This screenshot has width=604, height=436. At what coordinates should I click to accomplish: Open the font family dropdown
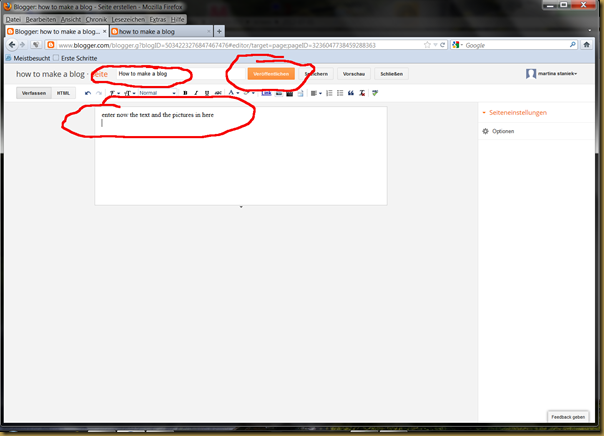tap(114, 93)
